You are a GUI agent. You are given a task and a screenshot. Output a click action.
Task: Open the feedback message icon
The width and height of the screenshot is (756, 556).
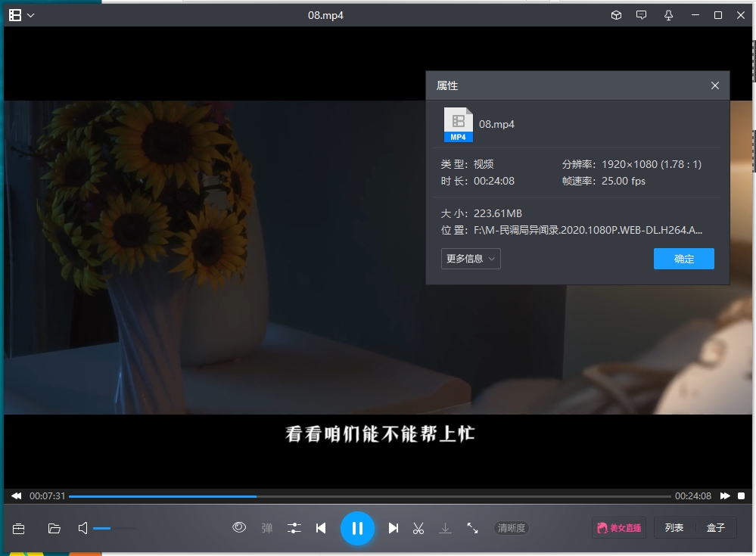tap(641, 15)
